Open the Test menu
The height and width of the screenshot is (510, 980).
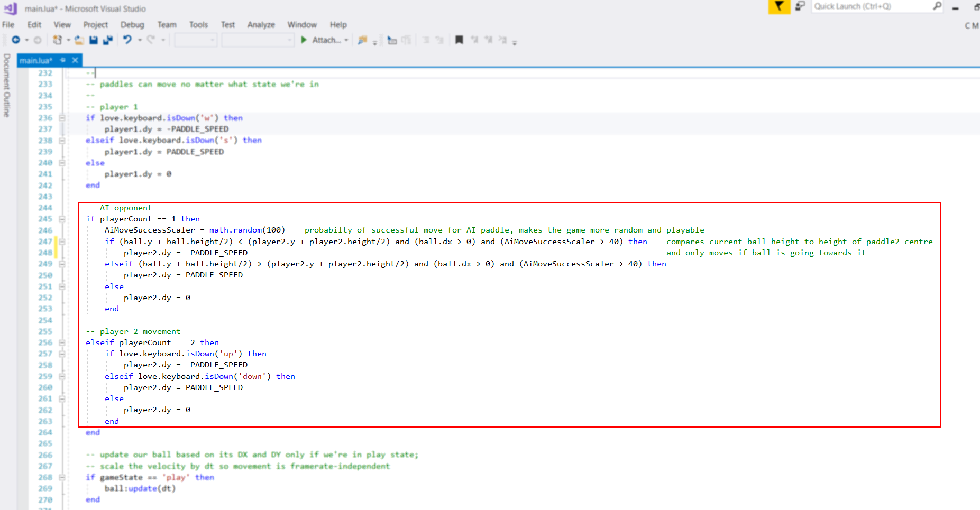click(x=228, y=24)
